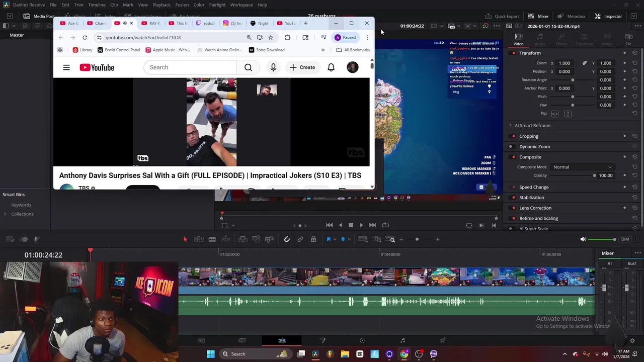Viewport: 644px width, 362px height.
Task: Open Media Pool panel
Action: pyautogui.click(x=38, y=16)
